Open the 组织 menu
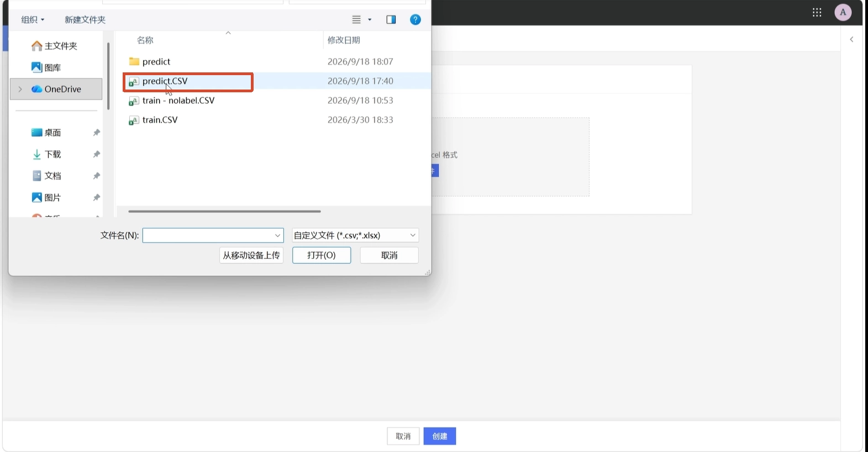 click(33, 20)
